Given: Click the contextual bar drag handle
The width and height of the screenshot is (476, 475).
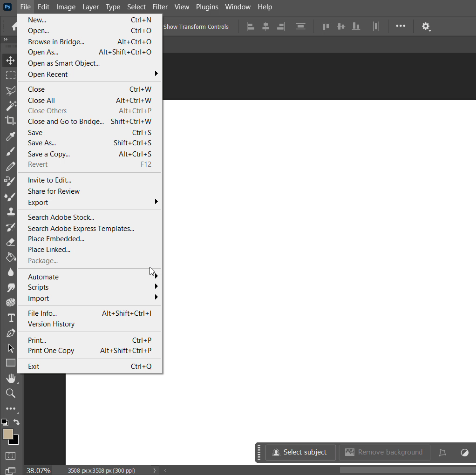Looking at the screenshot, I should coord(259,452).
